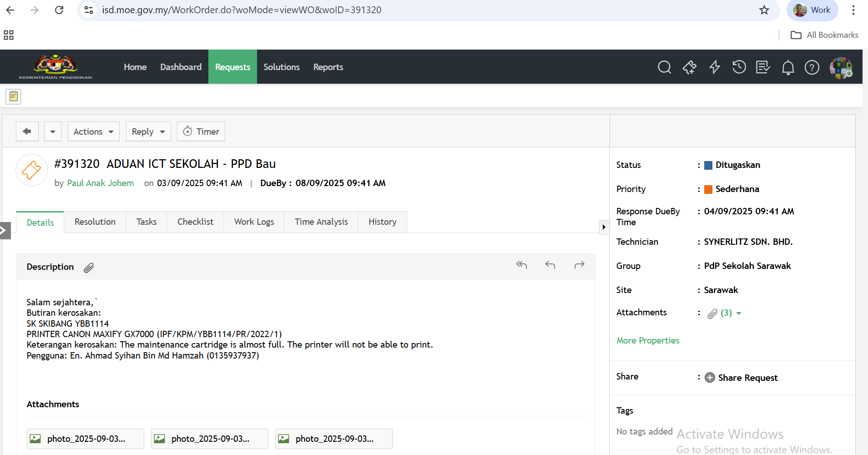Click the blue Ditugaskan status color square
This screenshot has width=868, height=455.
pos(708,165)
